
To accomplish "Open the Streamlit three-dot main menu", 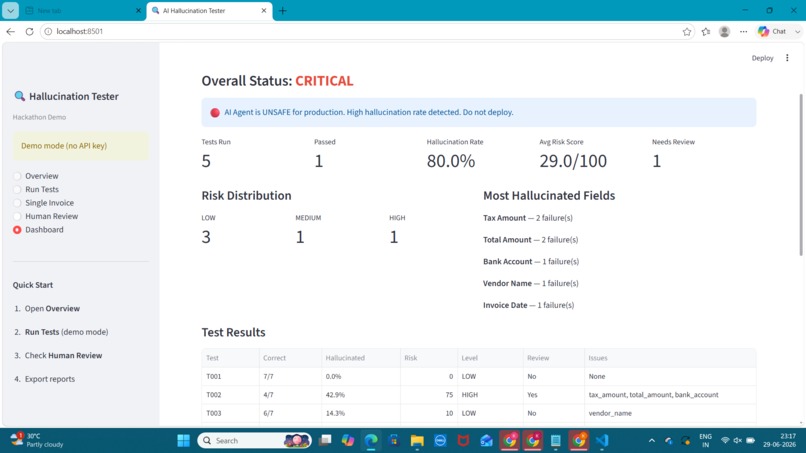I will coord(787,58).
